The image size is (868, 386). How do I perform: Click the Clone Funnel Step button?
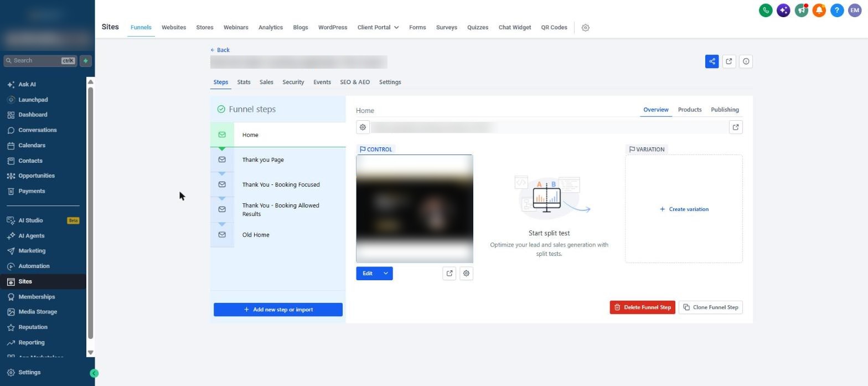pos(710,307)
